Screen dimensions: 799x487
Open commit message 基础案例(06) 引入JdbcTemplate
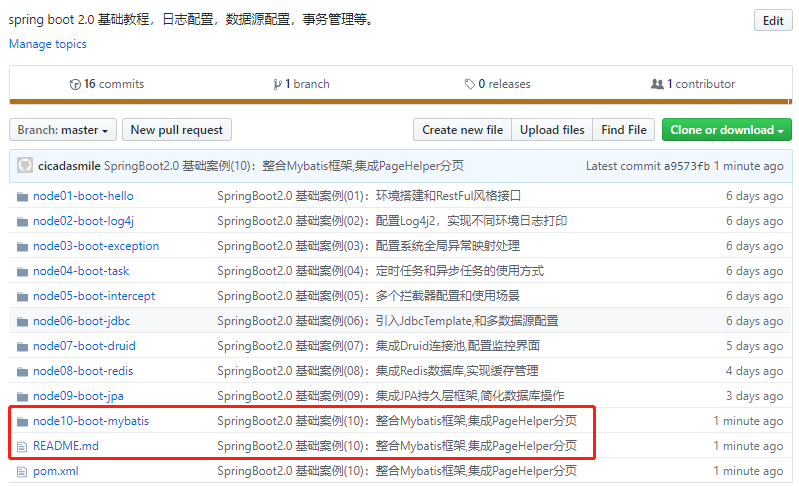click(x=388, y=321)
